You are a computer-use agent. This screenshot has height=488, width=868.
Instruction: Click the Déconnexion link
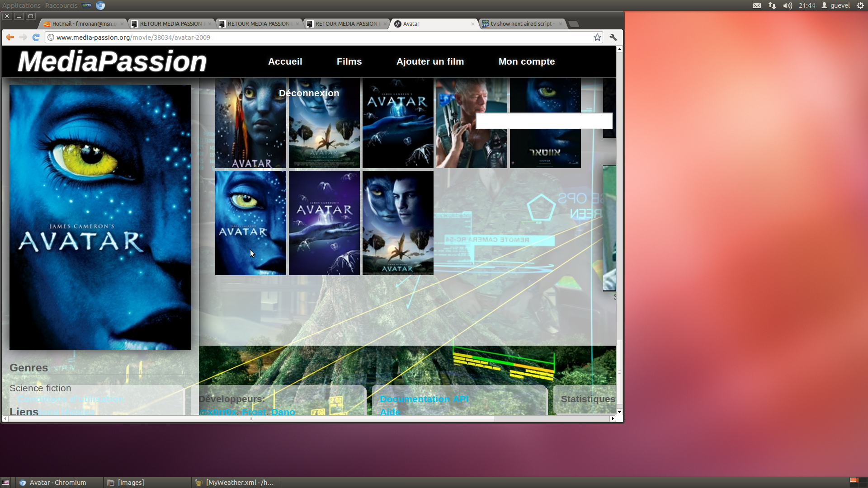[x=309, y=93]
